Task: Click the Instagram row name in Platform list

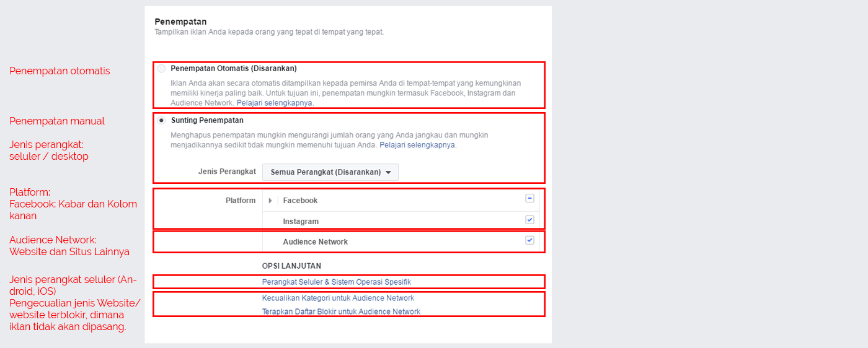Action: tap(301, 222)
